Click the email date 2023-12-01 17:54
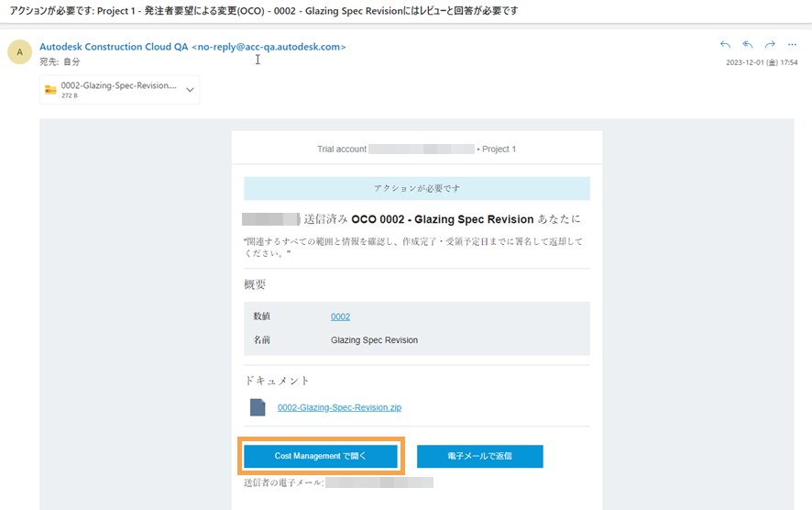The width and height of the screenshot is (812, 510). (x=762, y=62)
